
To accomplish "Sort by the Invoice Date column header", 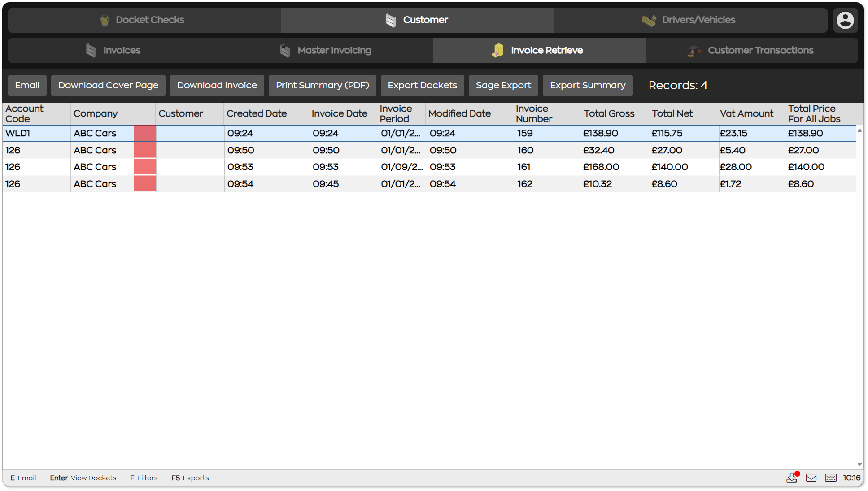I will [x=343, y=114].
